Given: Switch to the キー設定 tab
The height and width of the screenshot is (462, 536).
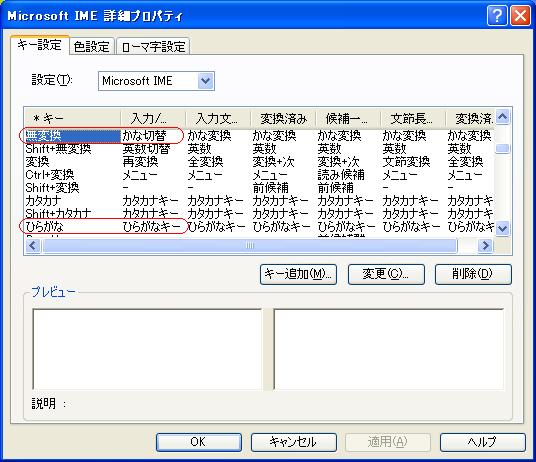Looking at the screenshot, I should 40,45.
